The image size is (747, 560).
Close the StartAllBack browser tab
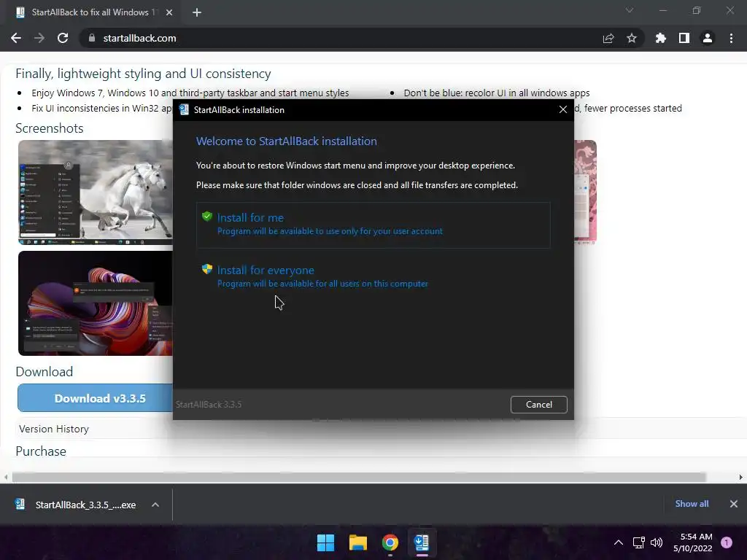click(x=169, y=12)
